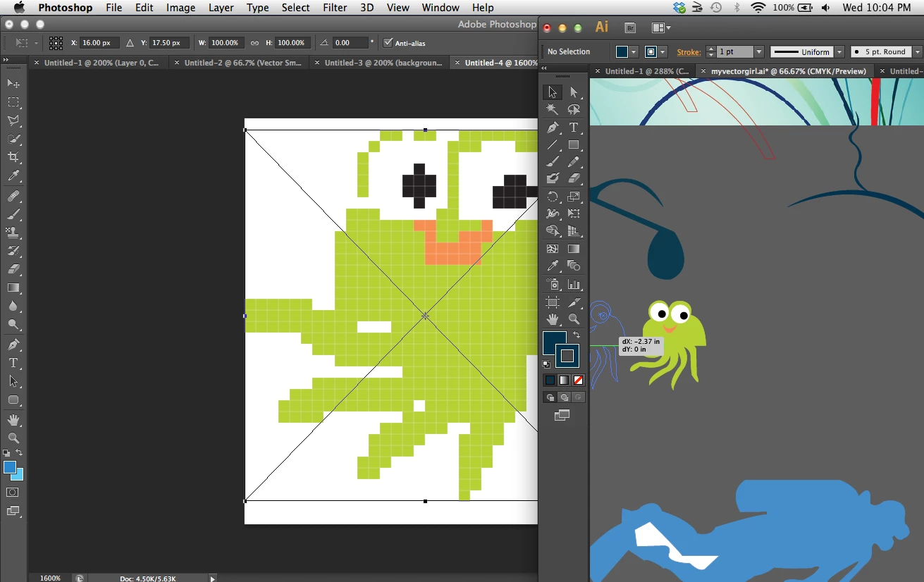
Task: Toggle Quick Mask mode in Photoshop
Action: 13,492
